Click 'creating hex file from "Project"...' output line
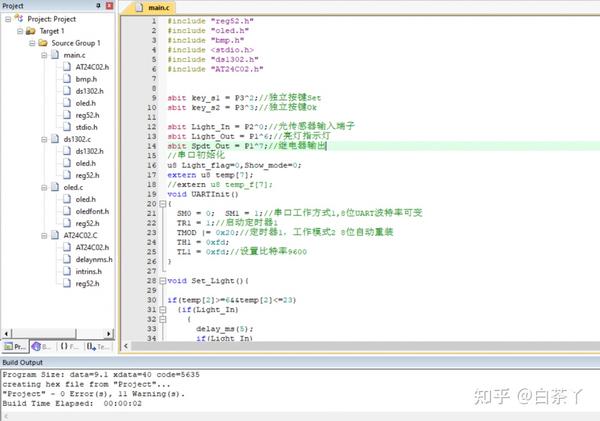 (86, 384)
